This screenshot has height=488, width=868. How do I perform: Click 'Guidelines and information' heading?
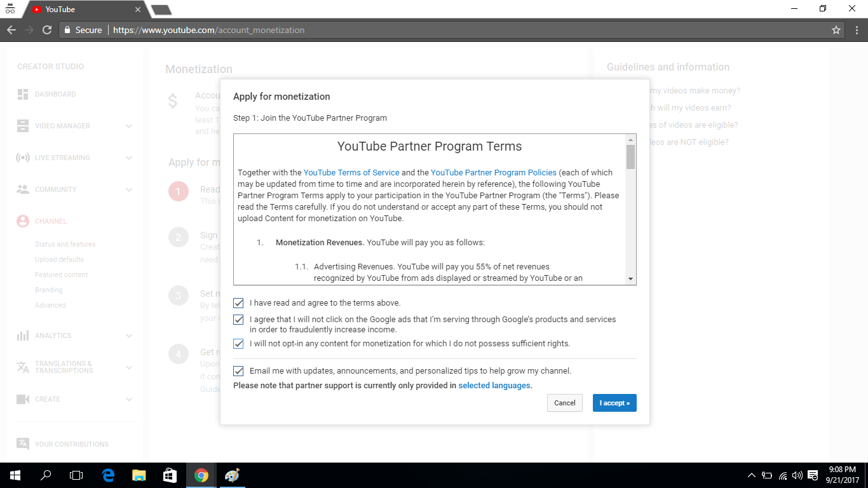[668, 67]
